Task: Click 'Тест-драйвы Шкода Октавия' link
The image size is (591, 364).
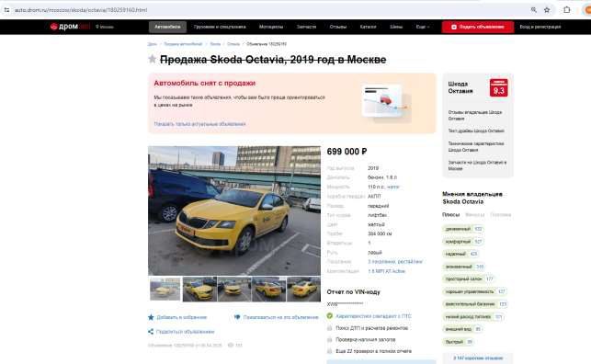Action: [476, 131]
